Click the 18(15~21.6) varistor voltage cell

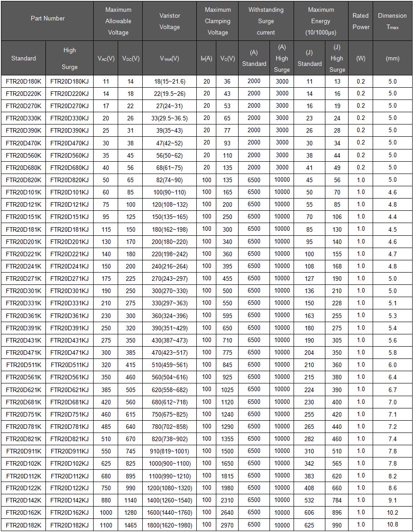point(170,81)
